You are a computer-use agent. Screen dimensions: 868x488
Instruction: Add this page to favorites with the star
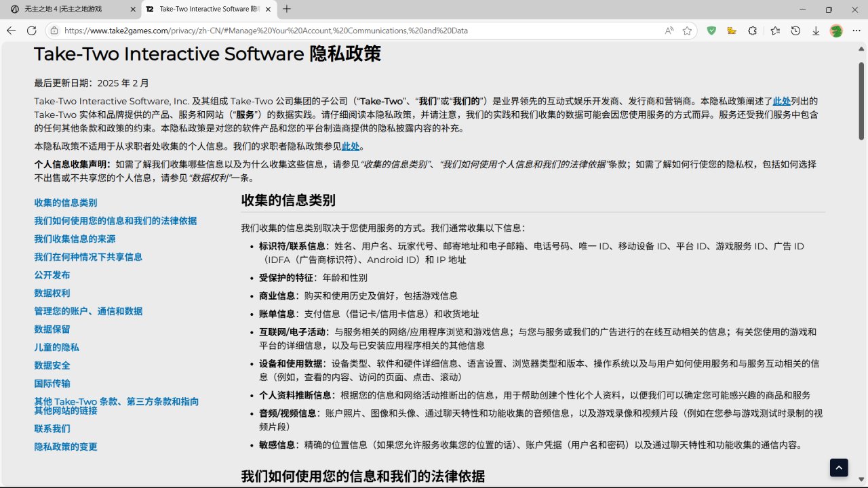687,30
